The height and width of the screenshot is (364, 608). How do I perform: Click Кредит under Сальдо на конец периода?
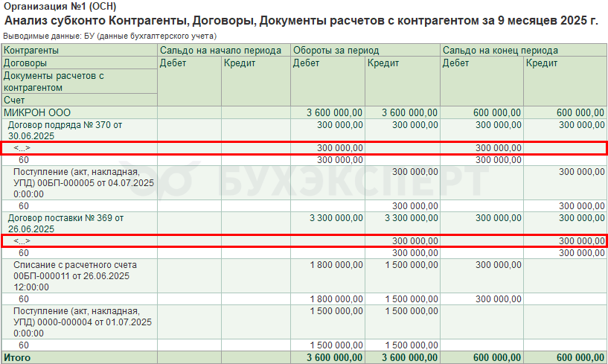tap(542, 63)
